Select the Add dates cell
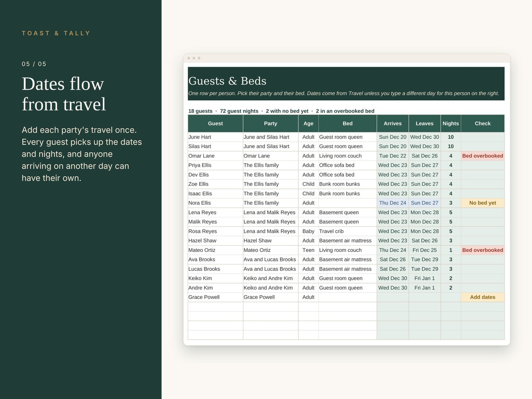This screenshot has width=532, height=399. click(483, 297)
